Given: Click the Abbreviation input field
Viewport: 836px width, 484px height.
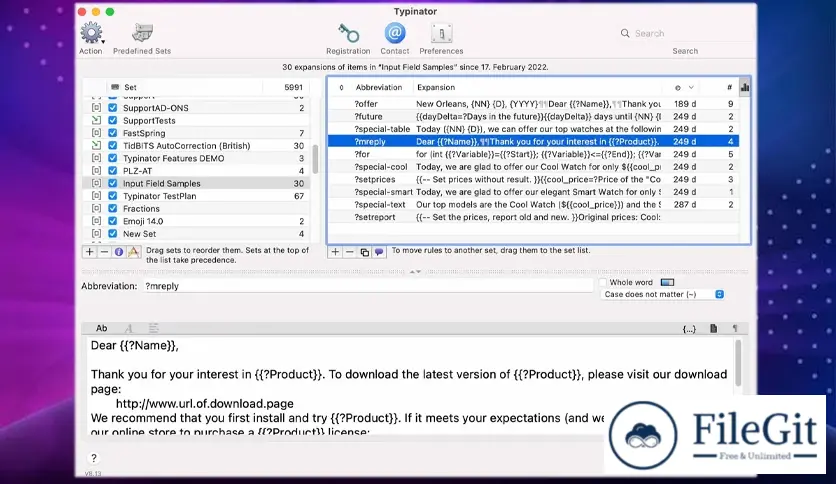Looking at the screenshot, I should coord(368,286).
